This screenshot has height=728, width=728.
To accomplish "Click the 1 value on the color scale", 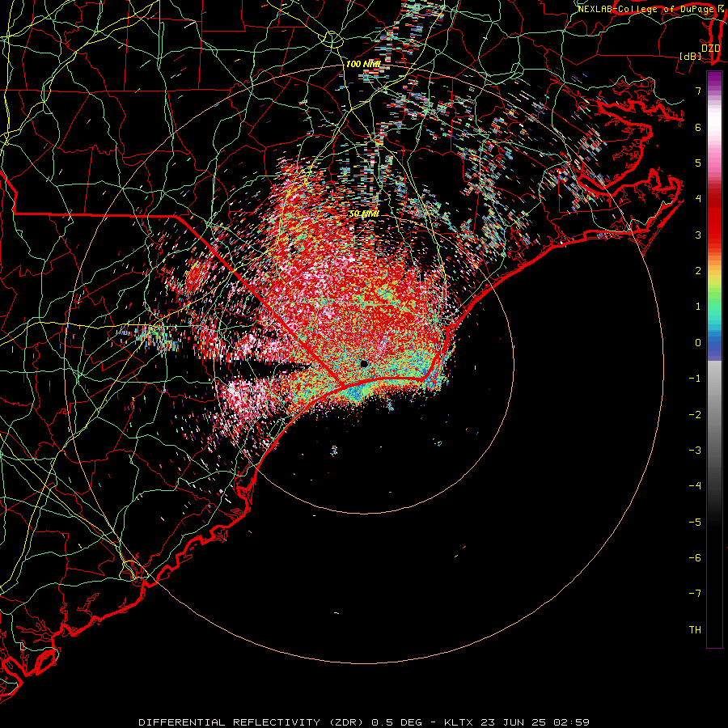I will pyautogui.click(x=698, y=307).
